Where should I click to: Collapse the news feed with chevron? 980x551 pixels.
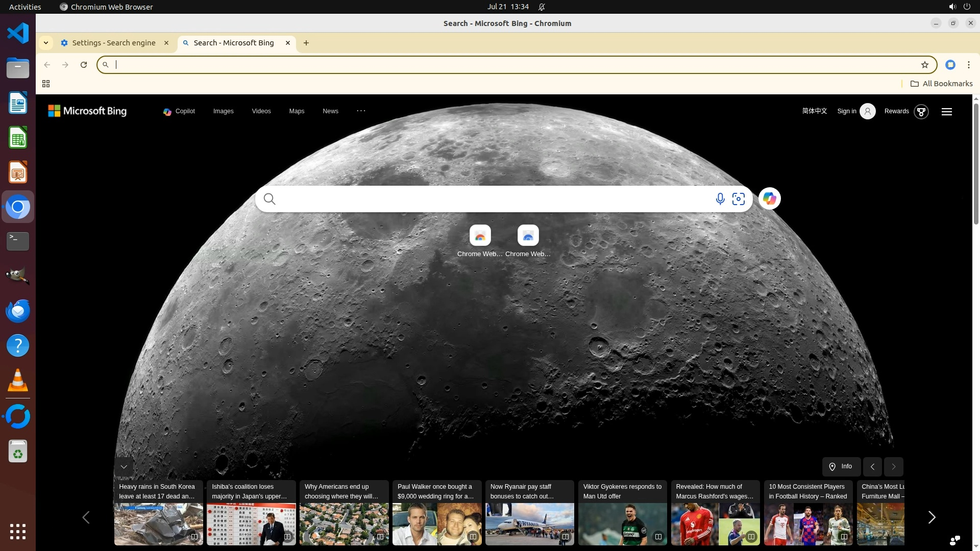[124, 467]
